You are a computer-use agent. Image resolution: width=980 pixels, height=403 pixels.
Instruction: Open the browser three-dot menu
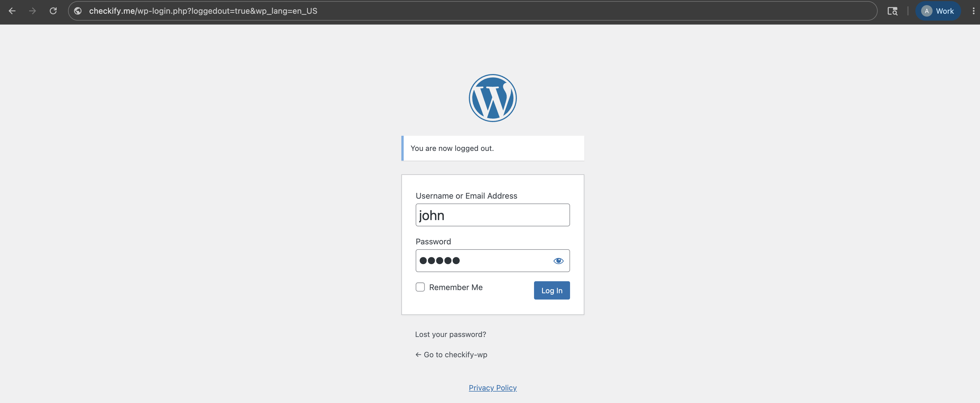click(x=973, y=11)
